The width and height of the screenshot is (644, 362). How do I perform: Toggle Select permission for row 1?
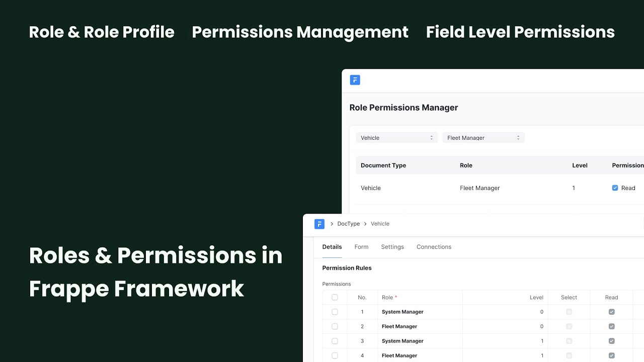pos(569,312)
